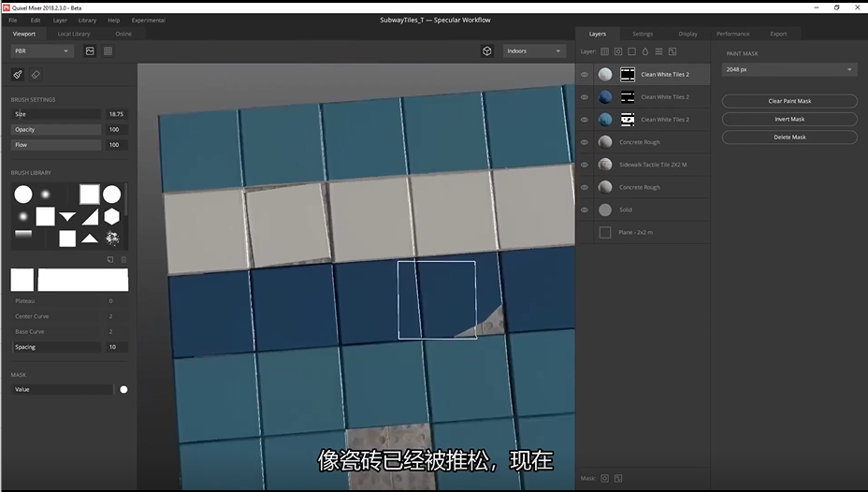The width and height of the screenshot is (868, 492).
Task: Click the Invert Mask button
Action: tap(789, 119)
